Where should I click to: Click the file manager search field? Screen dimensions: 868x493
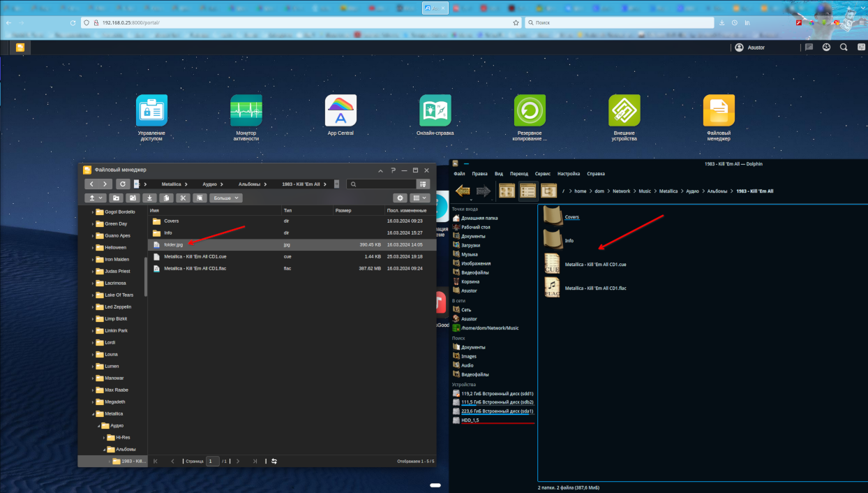pyautogui.click(x=381, y=184)
